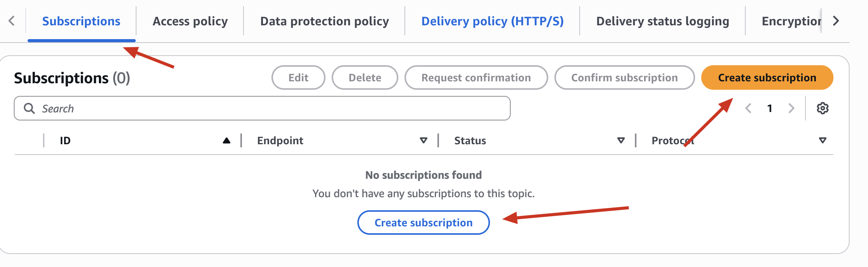868x267 pixels.
Task: Open the Data protection policy tab
Action: [324, 21]
